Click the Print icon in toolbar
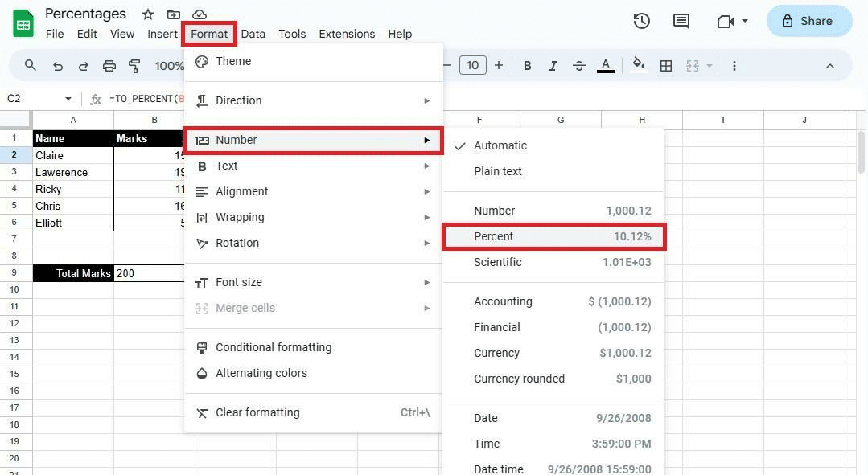Image resolution: width=868 pixels, height=475 pixels. [x=109, y=66]
